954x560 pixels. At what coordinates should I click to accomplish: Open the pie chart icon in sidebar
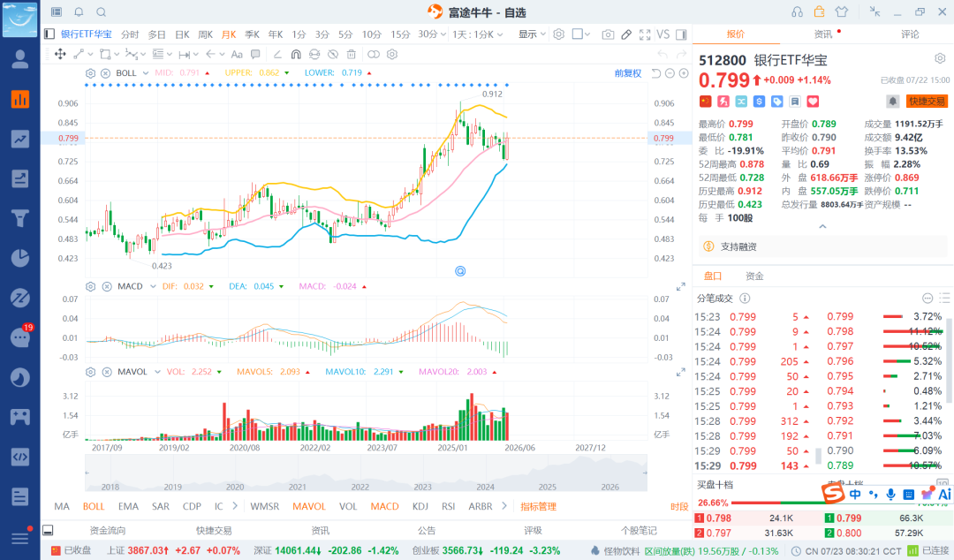(20, 258)
